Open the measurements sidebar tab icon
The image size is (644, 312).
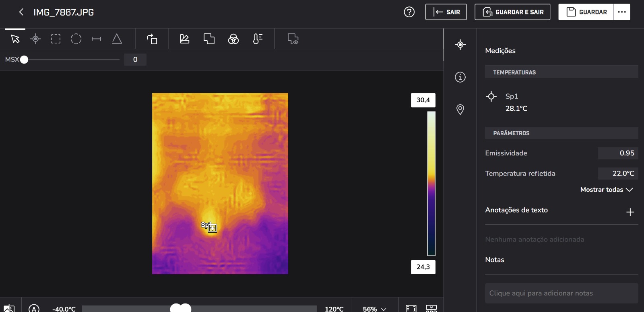pos(460,45)
